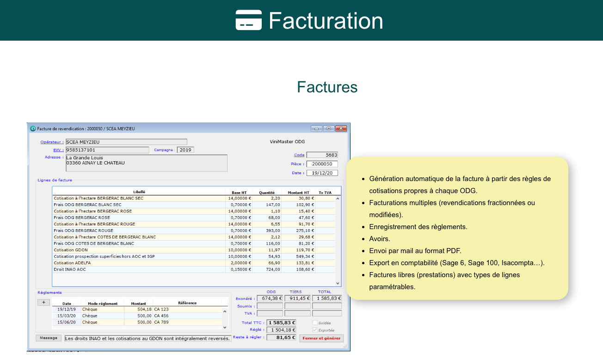Click the Fermer et générer button
The image size is (603, 364).
[321, 338]
